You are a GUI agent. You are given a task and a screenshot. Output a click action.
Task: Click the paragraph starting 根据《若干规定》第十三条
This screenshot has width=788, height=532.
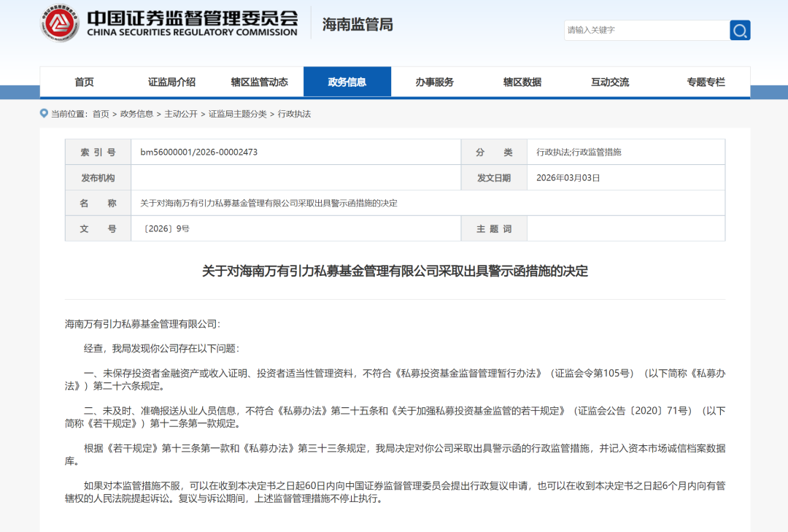[x=395, y=455]
